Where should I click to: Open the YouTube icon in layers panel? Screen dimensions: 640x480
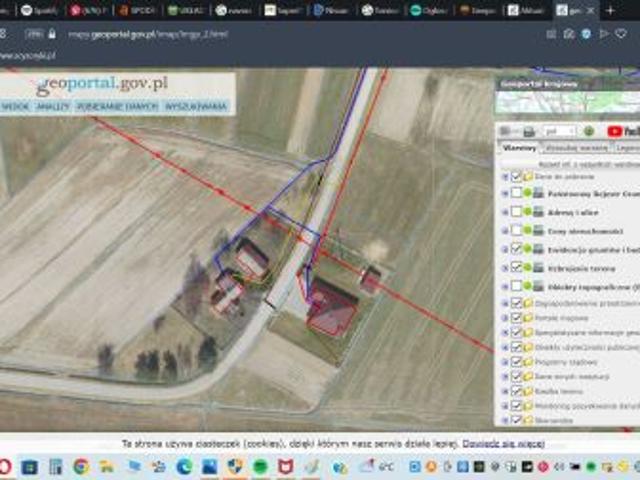(x=616, y=131)
